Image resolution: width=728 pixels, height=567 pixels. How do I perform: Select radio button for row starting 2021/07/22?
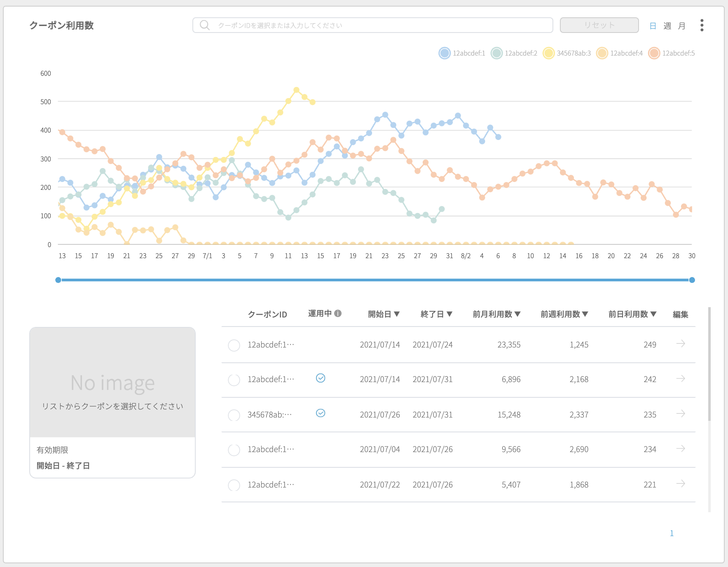click(x=234, y=485)
